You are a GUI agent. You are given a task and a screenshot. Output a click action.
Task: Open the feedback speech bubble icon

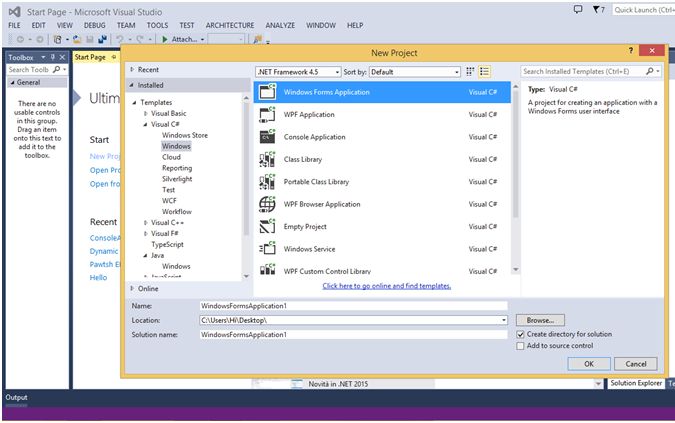(578, 9)
